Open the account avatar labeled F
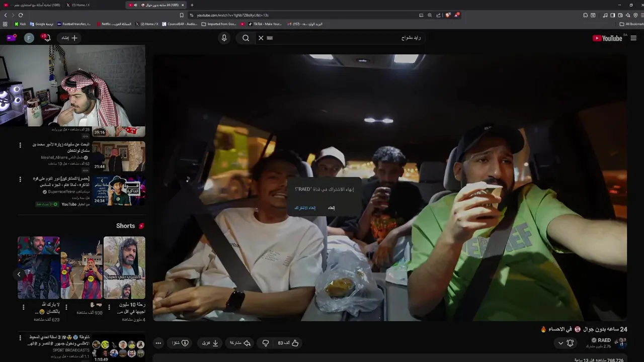 point(29,38)
